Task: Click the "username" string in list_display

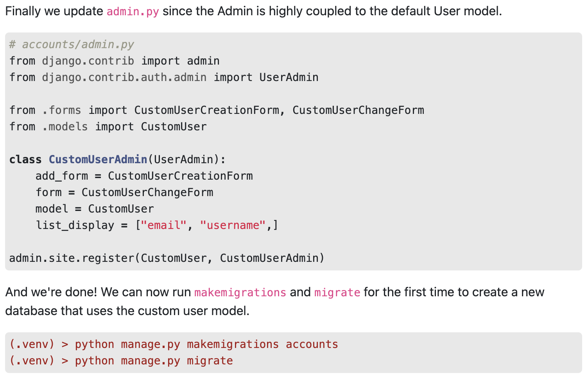Action: [233, 225]
